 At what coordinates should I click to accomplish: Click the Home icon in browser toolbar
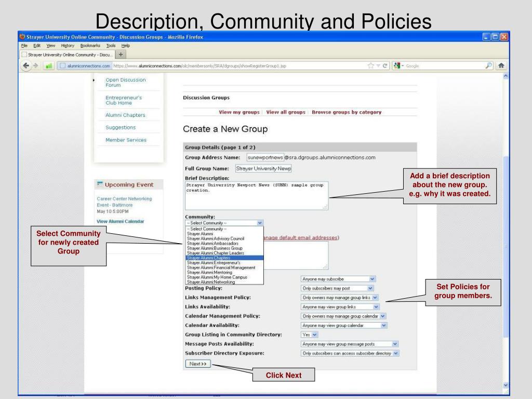[501, 66]
